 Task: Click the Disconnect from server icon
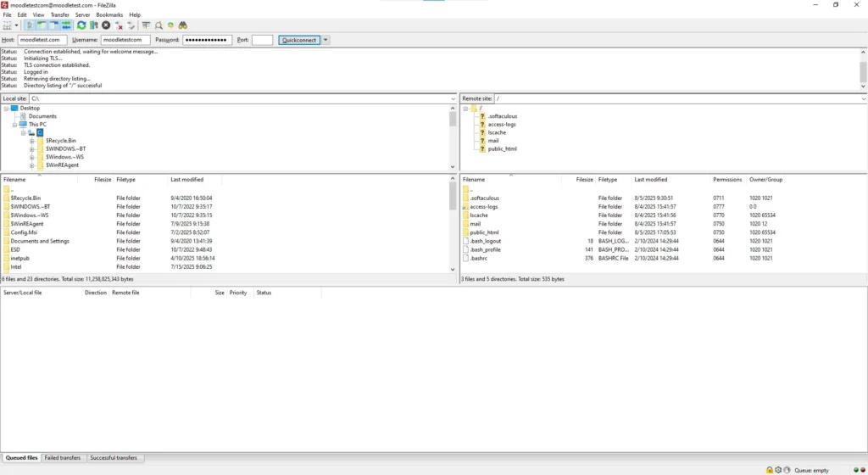point(119,25)
